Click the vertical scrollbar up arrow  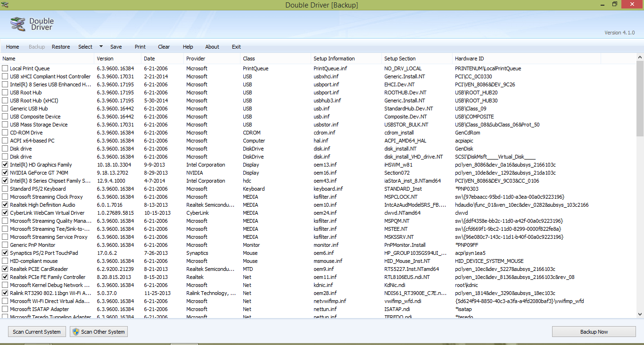pos(640,57)
